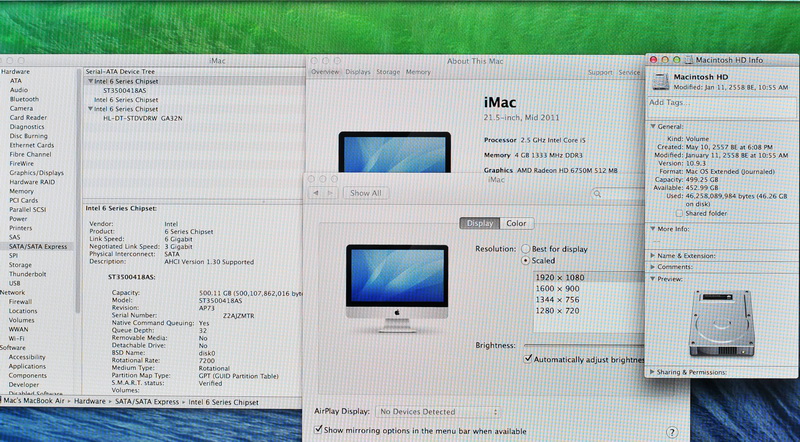Select USB in the Hardware sidebar

(x=14, y=283)
